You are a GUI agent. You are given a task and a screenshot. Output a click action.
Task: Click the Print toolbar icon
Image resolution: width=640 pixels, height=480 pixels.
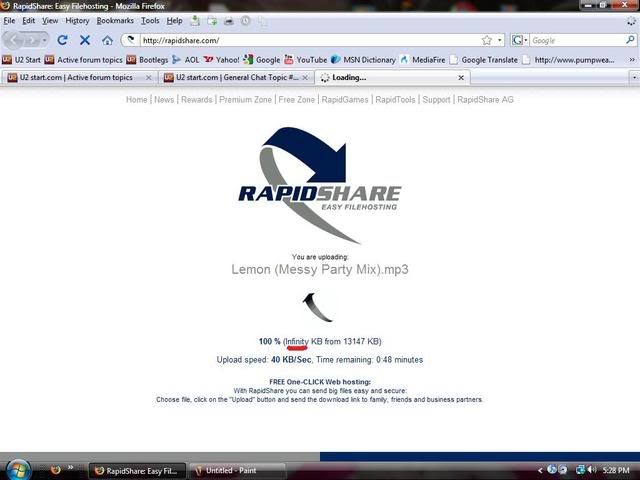point(229,20)
